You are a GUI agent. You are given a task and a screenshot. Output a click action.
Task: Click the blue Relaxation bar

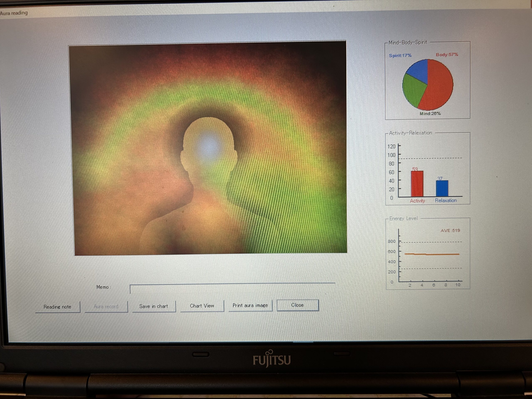coord(442,188)
